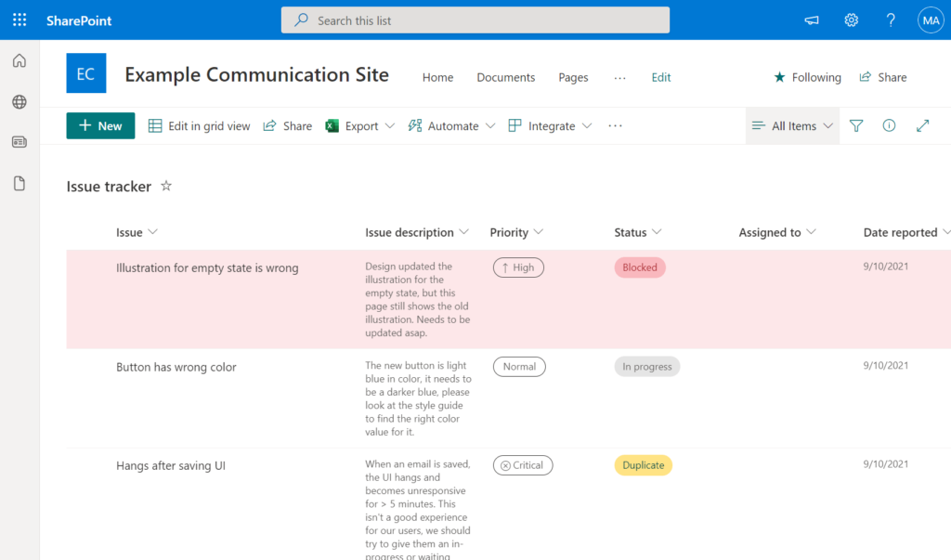Expand the Automate dropdown chevron
This screenshot has width=951, height=560.
490,126
